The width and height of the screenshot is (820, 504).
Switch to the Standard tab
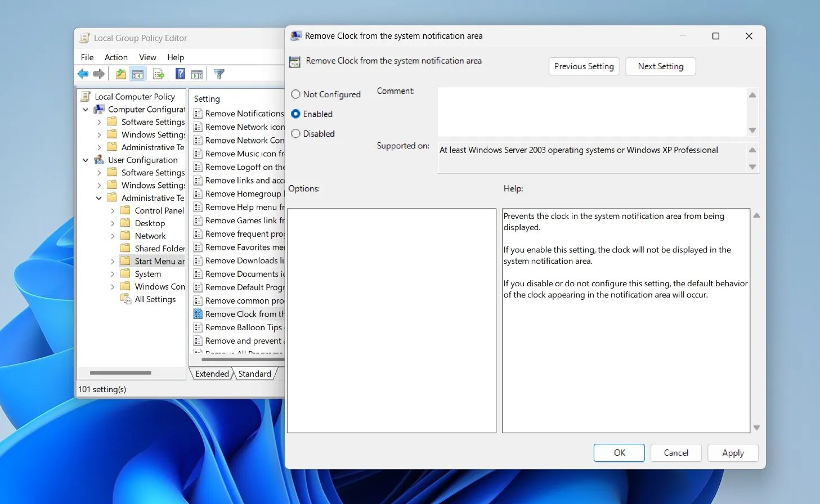(x=254, y=373)
